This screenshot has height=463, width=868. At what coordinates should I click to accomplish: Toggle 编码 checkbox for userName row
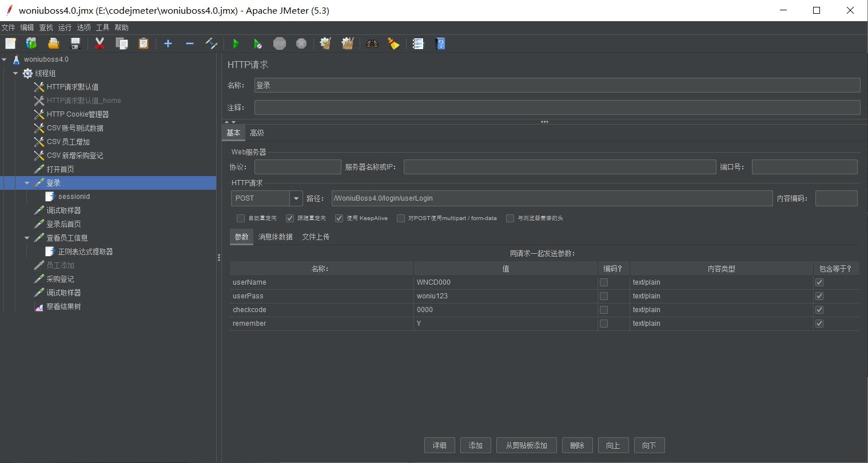[x=604, y=282]
